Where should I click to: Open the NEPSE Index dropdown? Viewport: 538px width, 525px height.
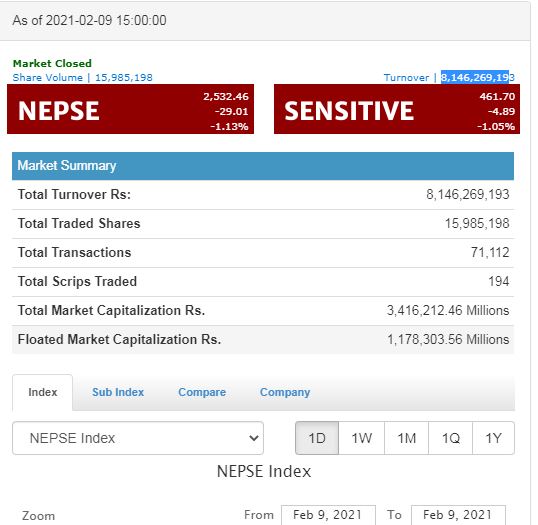pyautogui.click(x=138, y=438)
